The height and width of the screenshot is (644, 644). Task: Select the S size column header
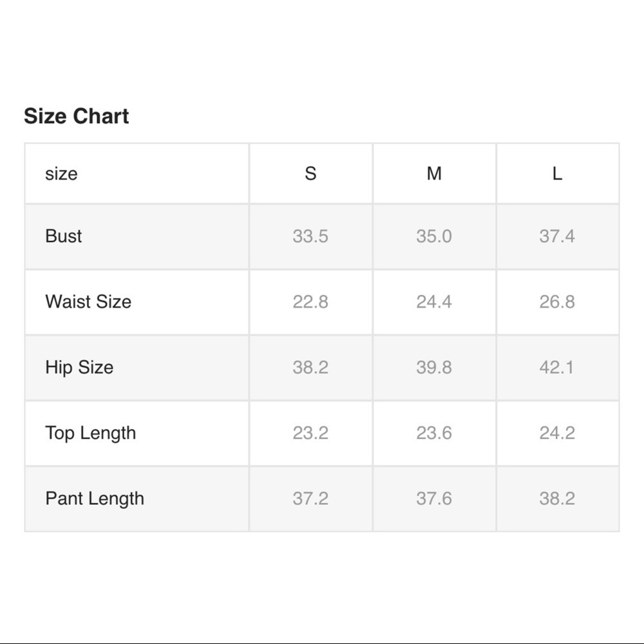point(310,173)
